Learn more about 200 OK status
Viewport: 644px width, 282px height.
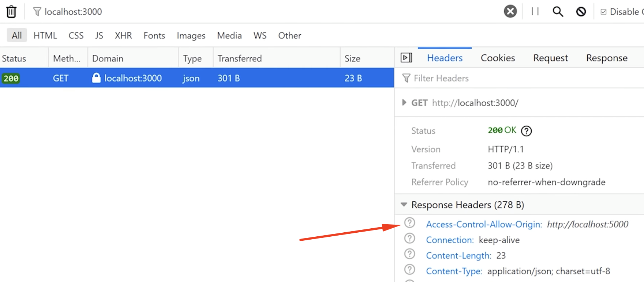point(526,131)
